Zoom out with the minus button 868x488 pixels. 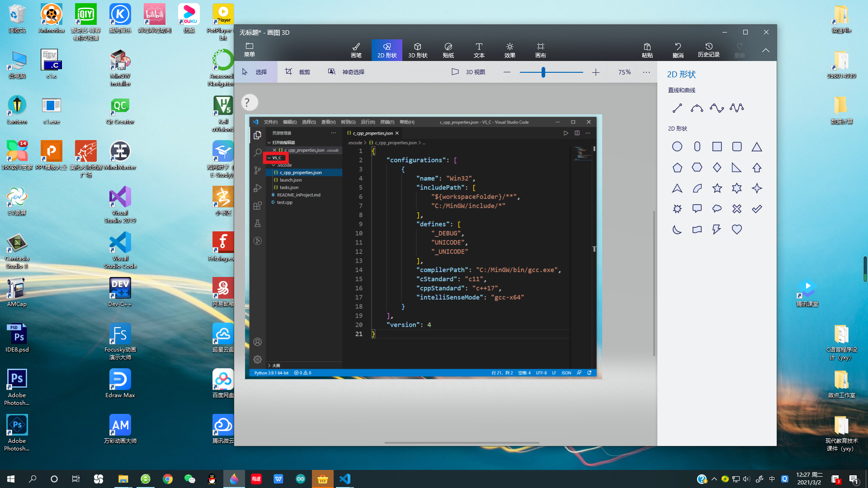coord(507,72)
